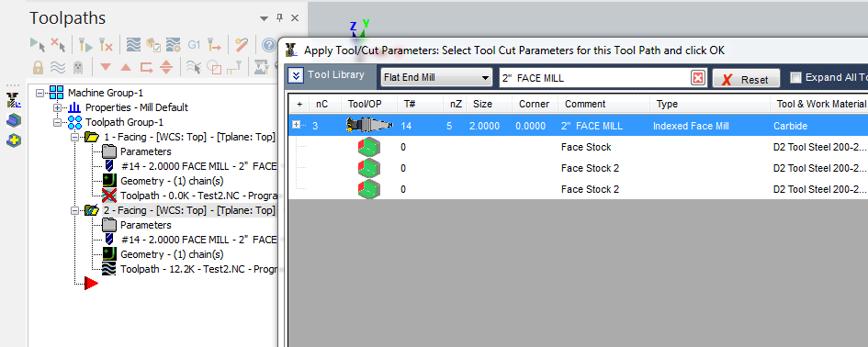Toggle posting with the ghost icon
The height and width of the screenshot is (347, 868).
[77, 68]
